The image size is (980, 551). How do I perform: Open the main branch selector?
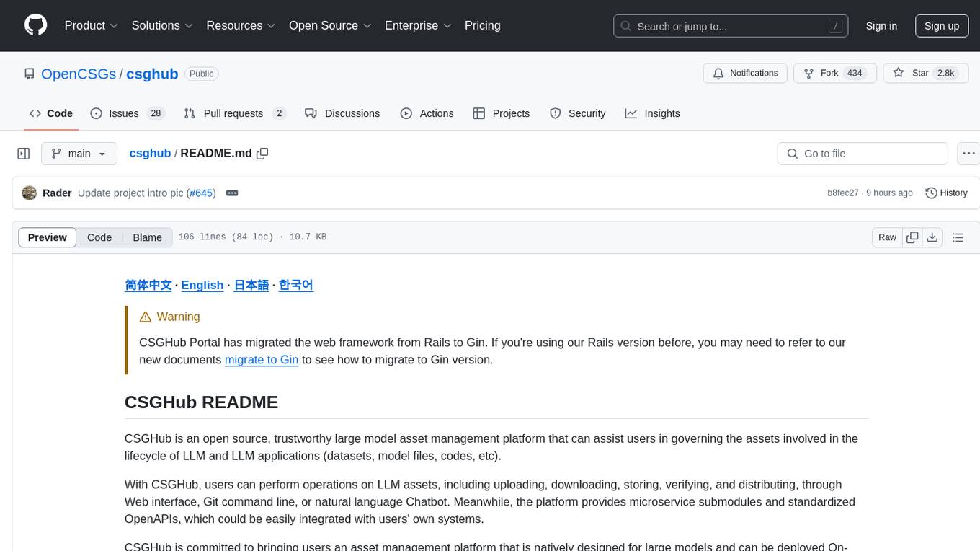(79, 154)
